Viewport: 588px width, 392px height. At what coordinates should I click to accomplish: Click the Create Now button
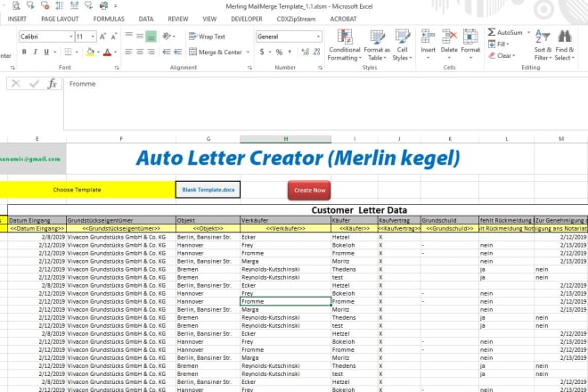309,190
